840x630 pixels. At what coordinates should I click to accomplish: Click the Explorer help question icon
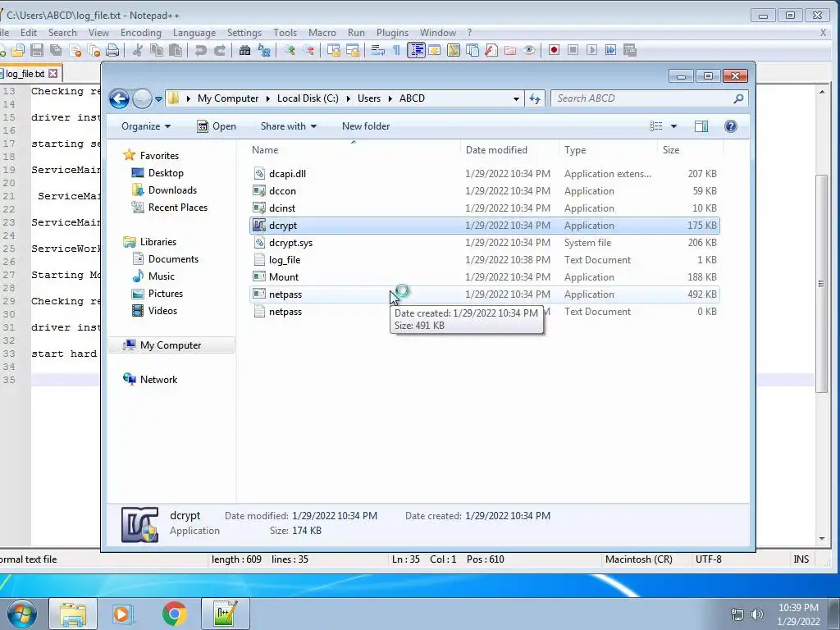[730, 126]
